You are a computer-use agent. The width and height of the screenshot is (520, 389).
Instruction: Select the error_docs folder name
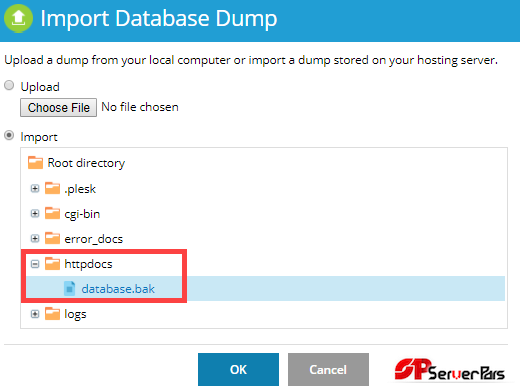[94, 239]
